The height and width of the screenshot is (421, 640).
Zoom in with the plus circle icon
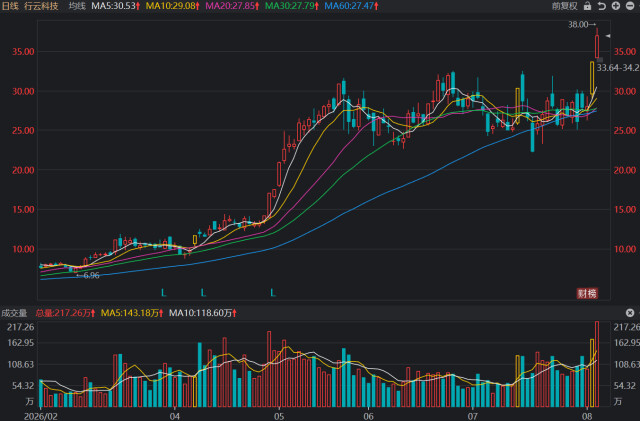(616, 6)
